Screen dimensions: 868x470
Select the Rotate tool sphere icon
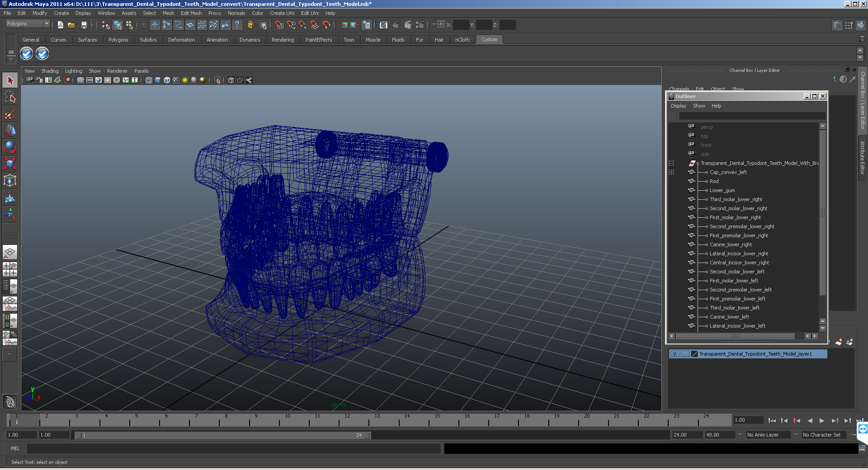coord(10,147)
